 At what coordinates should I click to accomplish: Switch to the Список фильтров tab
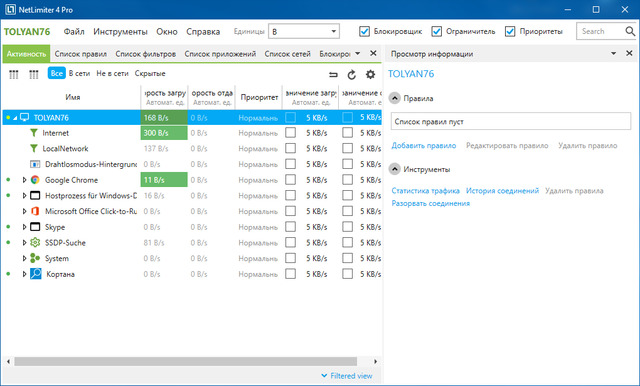pos(145,54)
